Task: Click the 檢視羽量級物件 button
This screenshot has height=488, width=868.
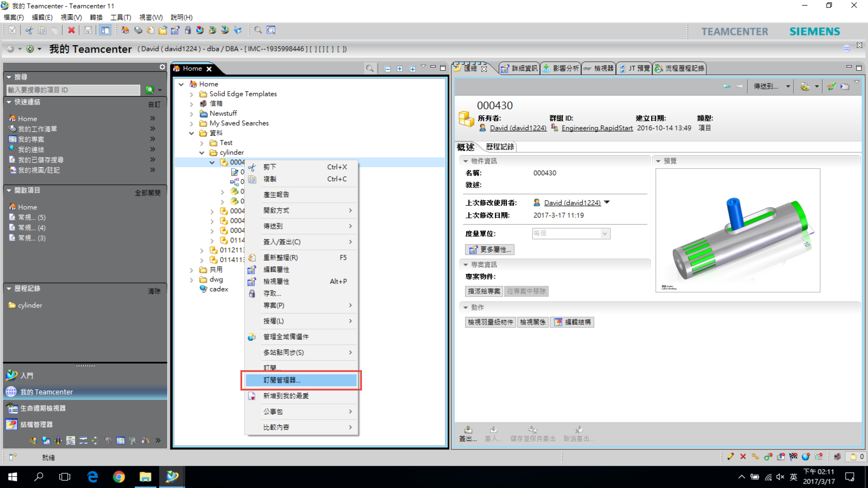Action: tap(490, 322)
